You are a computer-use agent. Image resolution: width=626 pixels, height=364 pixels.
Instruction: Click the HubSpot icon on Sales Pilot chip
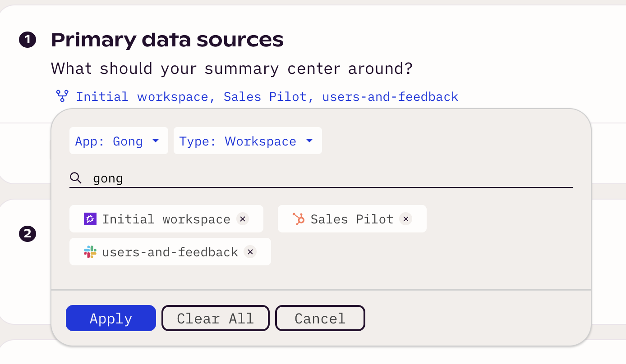coord(299,219)
